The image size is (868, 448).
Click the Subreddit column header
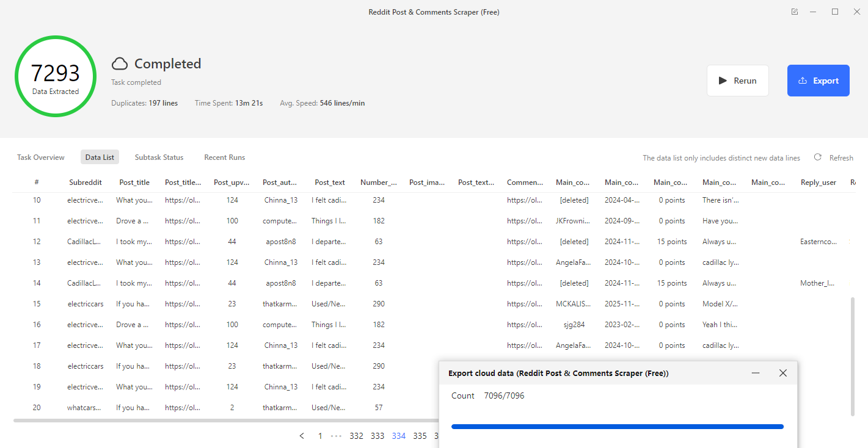pos(85,182)
